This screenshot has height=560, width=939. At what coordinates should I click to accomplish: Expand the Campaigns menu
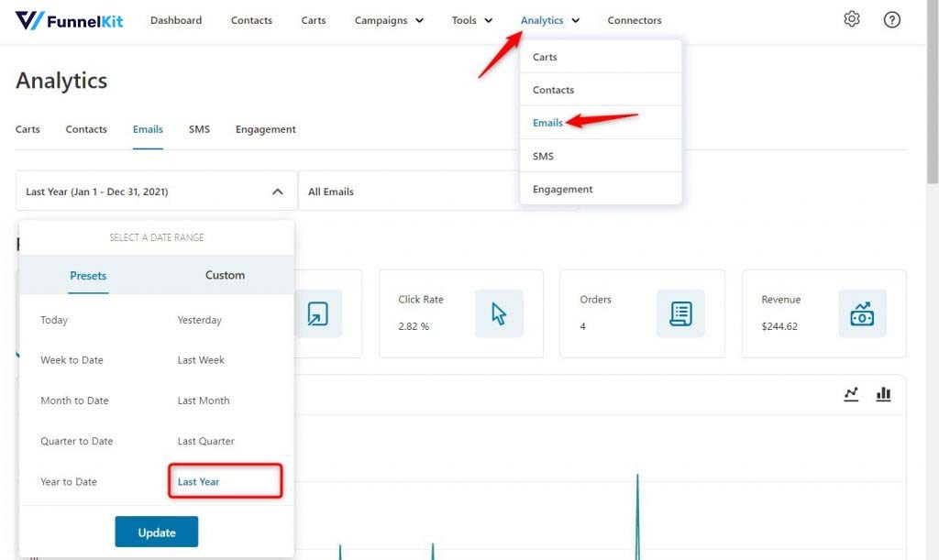point(389,20)
